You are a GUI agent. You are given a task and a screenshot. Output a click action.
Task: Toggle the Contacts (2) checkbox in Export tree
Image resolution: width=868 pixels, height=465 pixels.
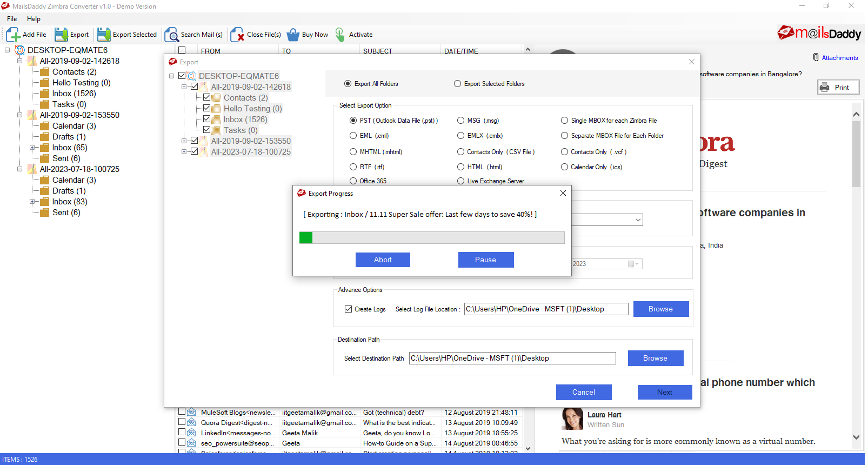click(x=206, y=98)
